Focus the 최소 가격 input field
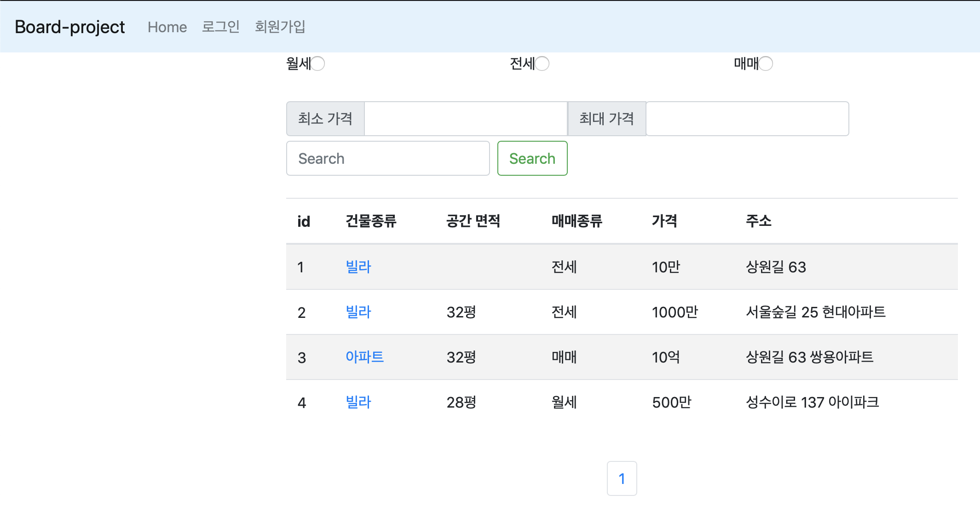Screen dimensions: 980x518 pyautogui.click(x=465, y=119)
